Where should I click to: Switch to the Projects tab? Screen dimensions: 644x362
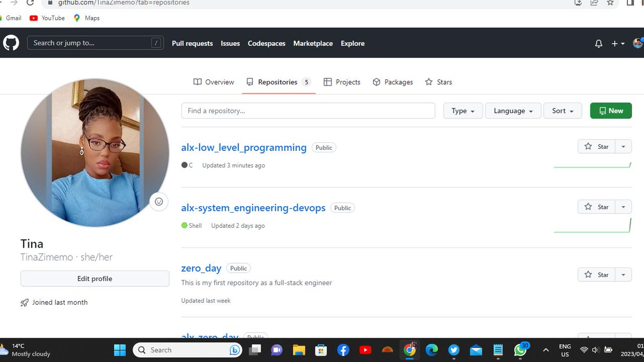click(342, 82)
